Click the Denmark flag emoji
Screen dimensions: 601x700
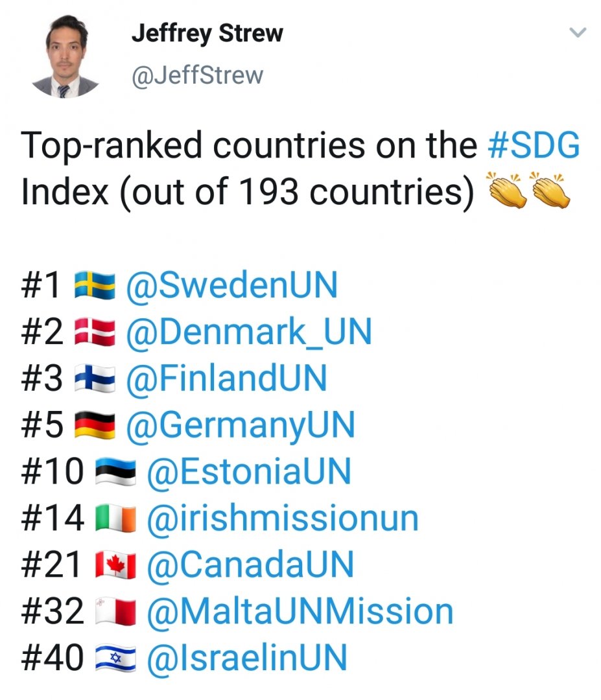(x=95, y=332)
